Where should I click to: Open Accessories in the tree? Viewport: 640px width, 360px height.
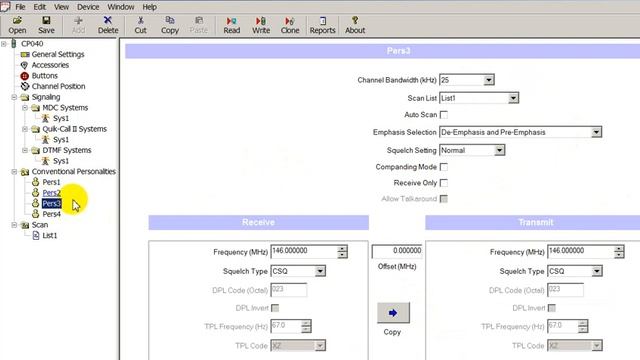[50, 65]
